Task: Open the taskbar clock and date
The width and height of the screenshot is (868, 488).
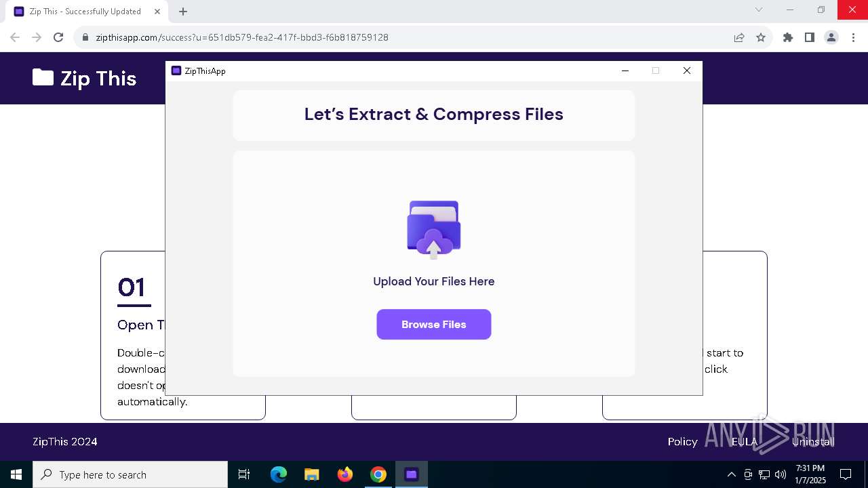Action: pyautogui.click(x=810, y=474)
